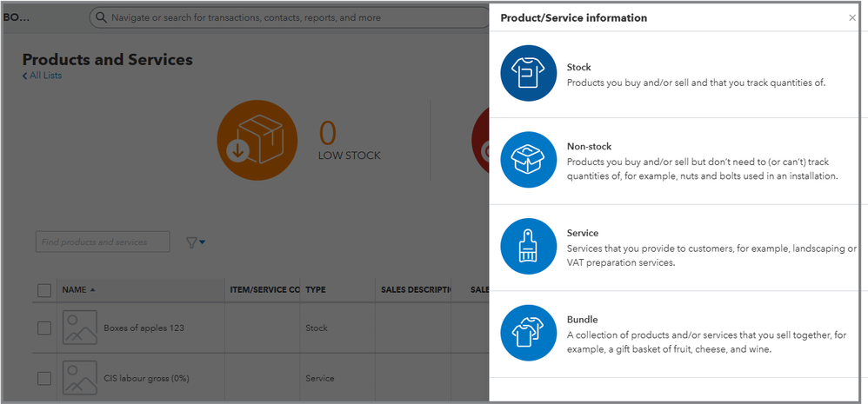Choose the Non-stock option title
The height and width of the screenshot is (404, 868).
589,147
